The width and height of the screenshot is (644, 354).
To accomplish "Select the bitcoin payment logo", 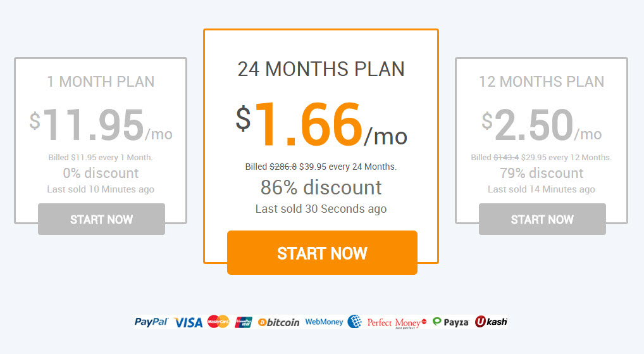I will pos(279,322).
